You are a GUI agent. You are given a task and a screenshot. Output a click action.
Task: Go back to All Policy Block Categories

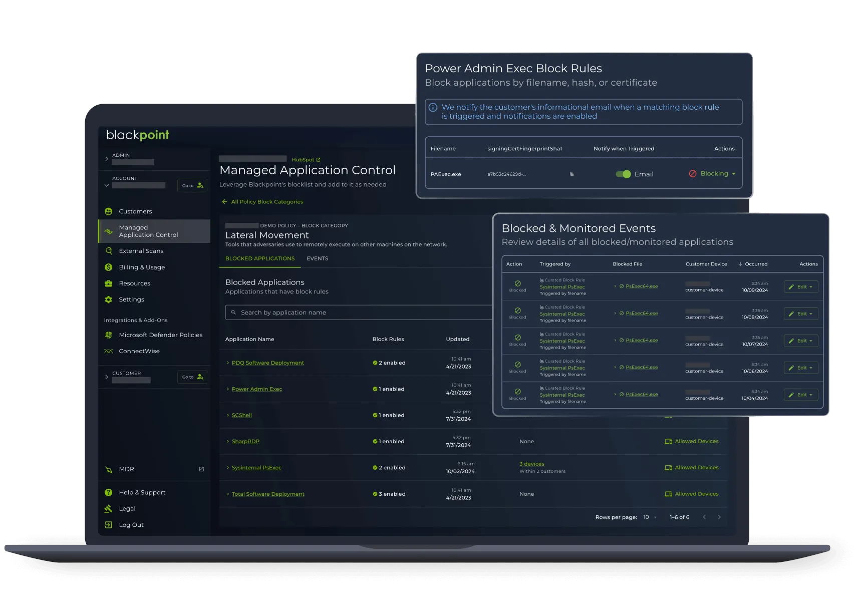[266, 202]
